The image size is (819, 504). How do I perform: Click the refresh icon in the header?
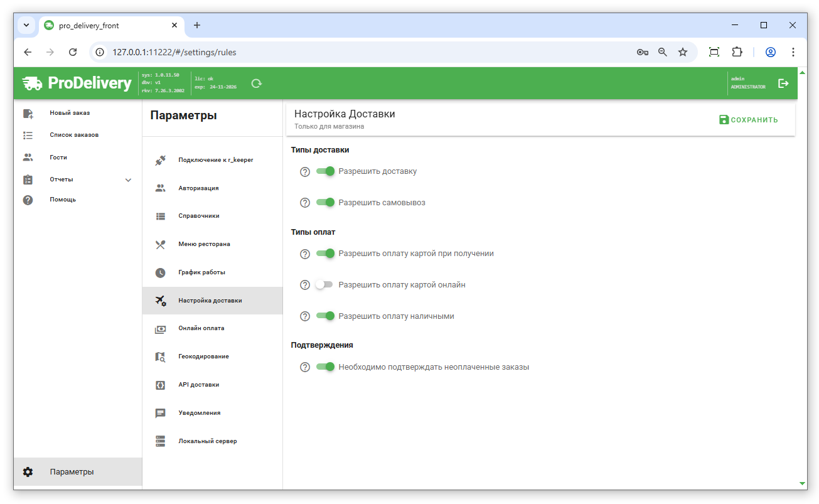tap(256, 83)
